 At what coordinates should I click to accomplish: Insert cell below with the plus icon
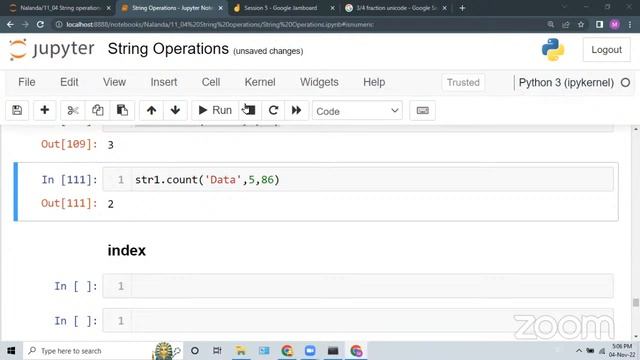44,110
